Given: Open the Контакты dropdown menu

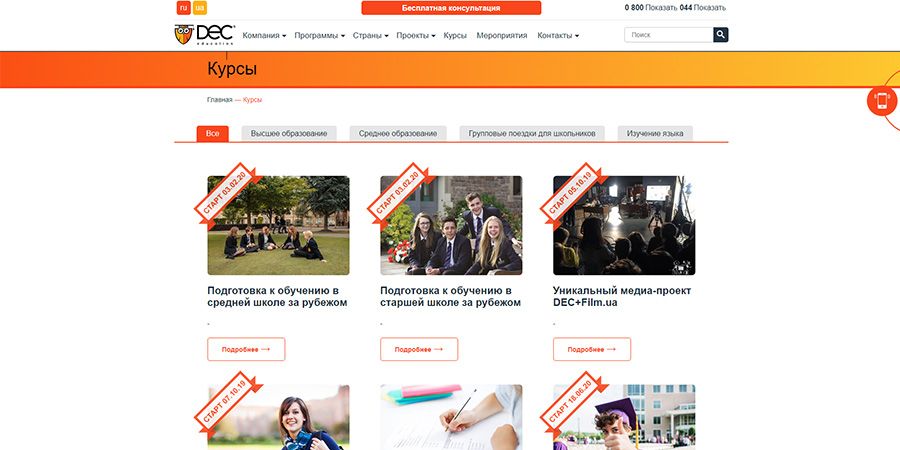Looking at the screenshot, I should [558, 36].
